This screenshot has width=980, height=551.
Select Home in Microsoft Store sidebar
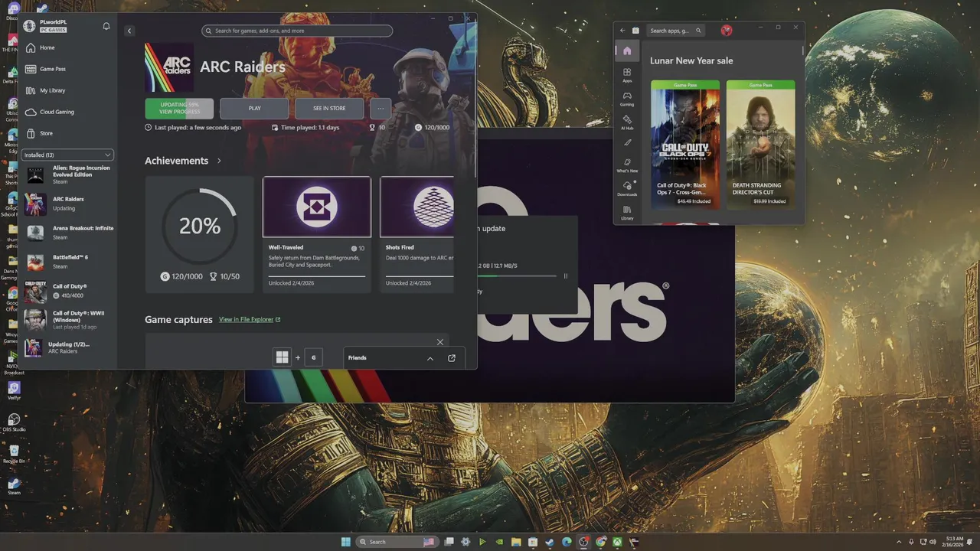(627, 51)
